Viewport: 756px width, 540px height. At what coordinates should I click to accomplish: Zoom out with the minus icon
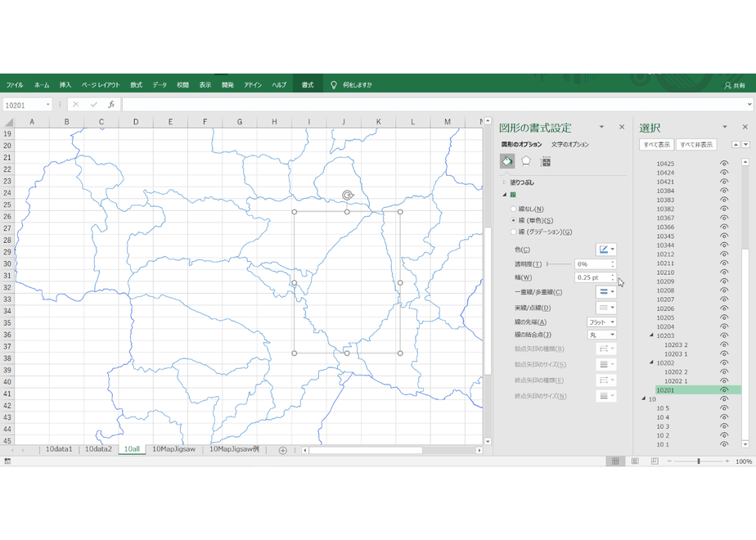[x=669, y=461]
